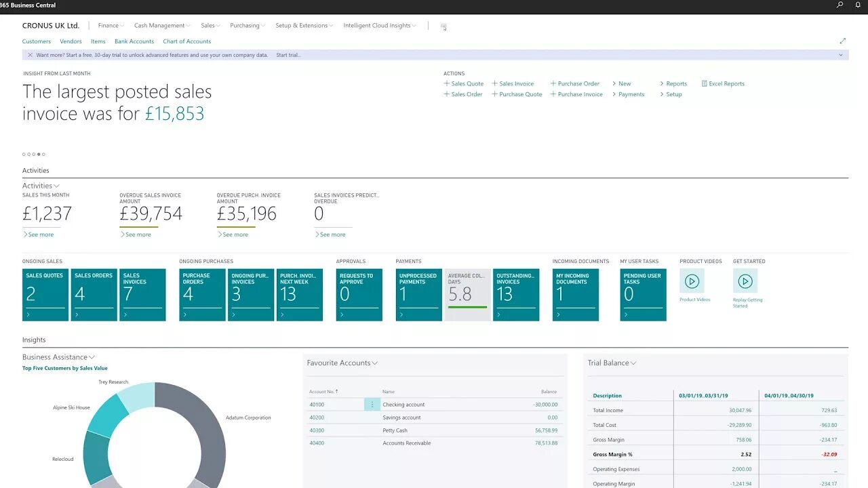Click the Start trial link

[288, 55]
